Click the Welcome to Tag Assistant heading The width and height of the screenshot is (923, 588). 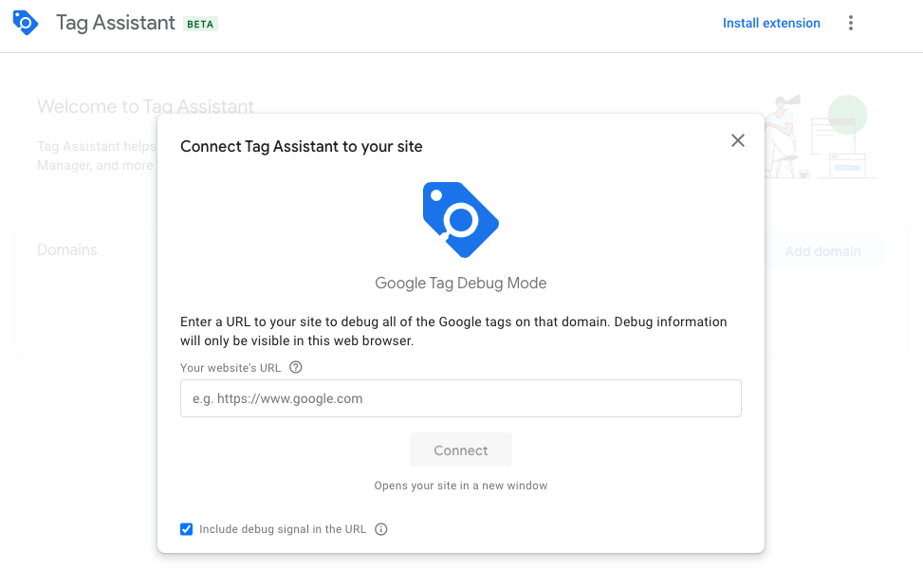(145, 106)
